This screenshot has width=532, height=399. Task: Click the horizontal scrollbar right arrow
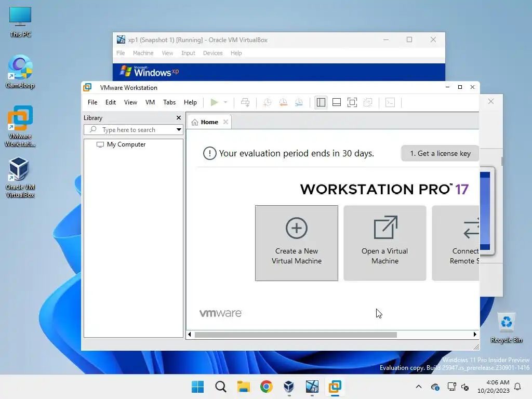point(475,335)
